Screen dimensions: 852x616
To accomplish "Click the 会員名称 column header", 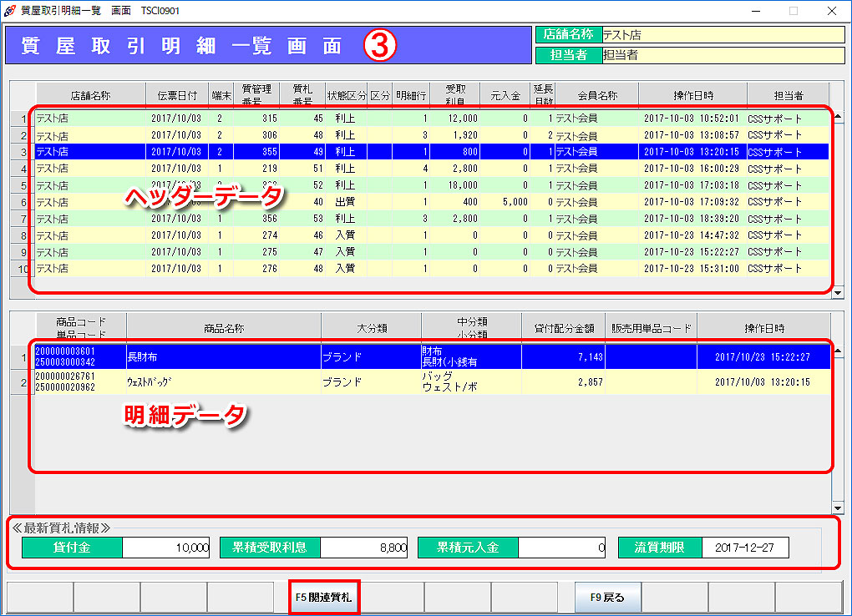I will point(596,95).
